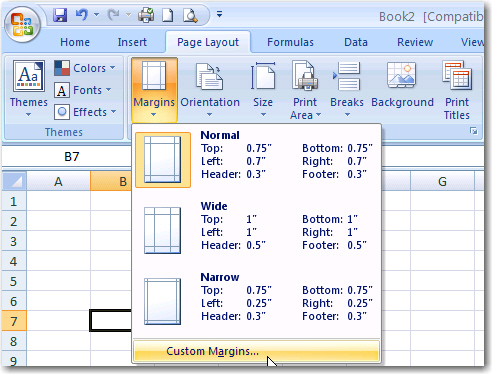
Task: Select column A header
Action: (58, 182)
